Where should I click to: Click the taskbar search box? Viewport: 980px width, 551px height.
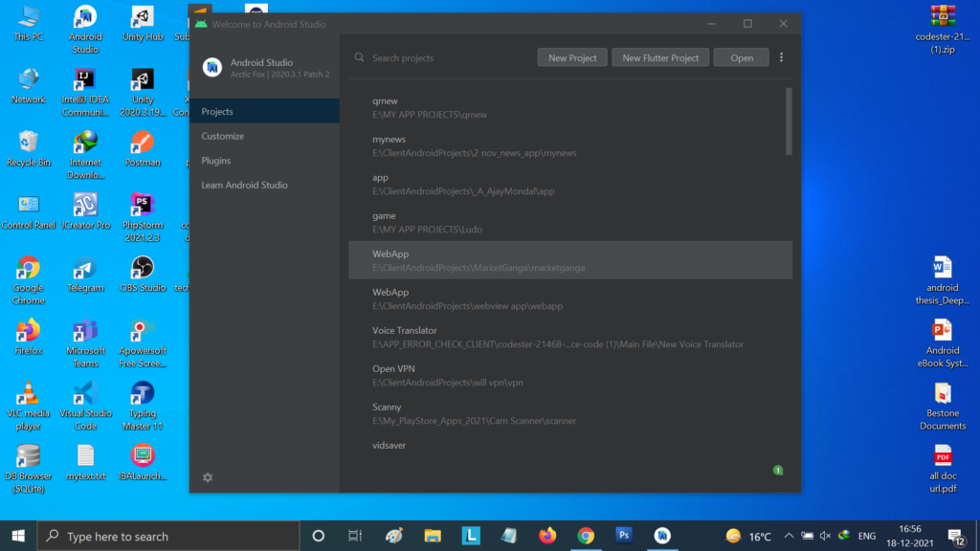(168, 536)
